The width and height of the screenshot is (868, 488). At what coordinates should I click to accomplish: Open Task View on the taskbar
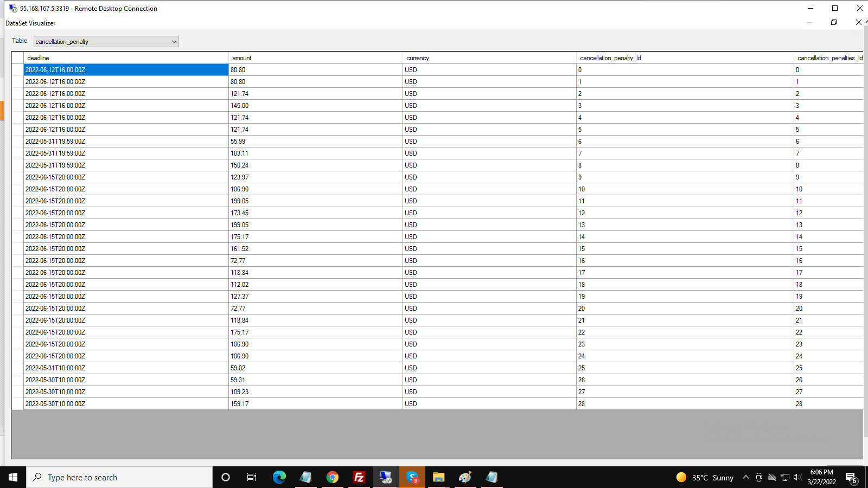(x=252, y=477)
